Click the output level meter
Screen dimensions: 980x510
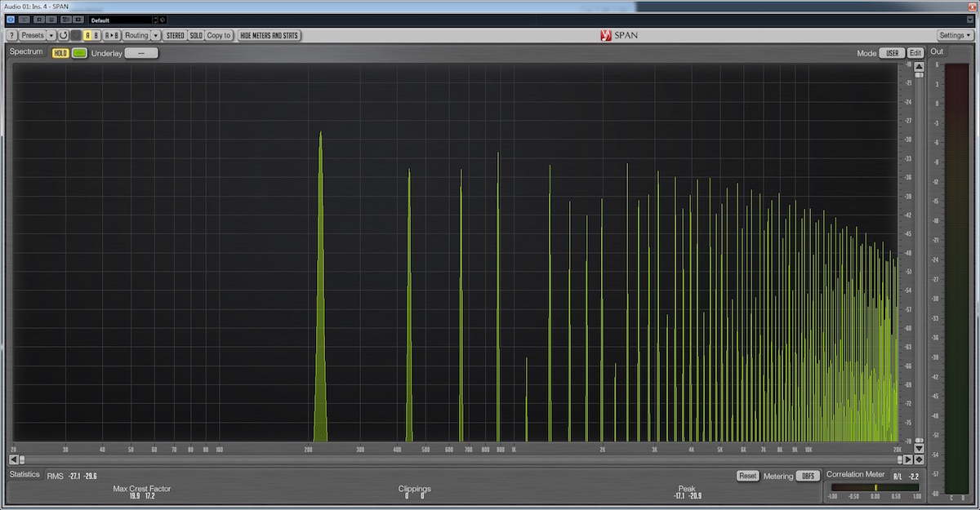tap(956, 277)
